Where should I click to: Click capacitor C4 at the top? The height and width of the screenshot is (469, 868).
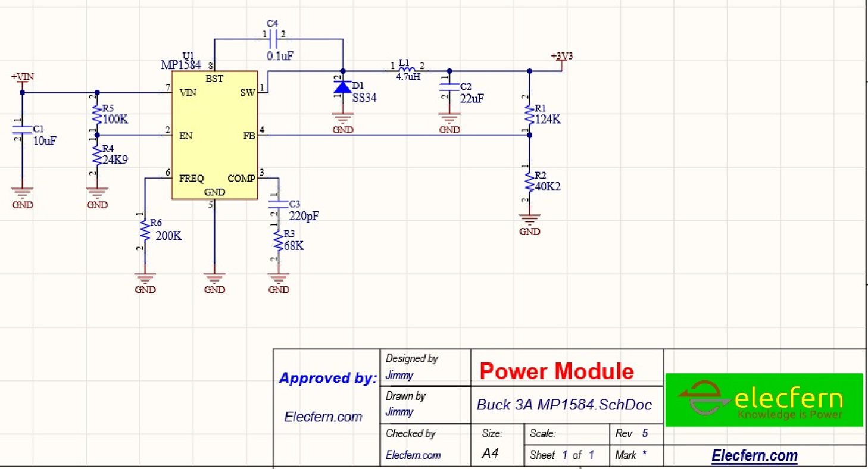(273, 37)
